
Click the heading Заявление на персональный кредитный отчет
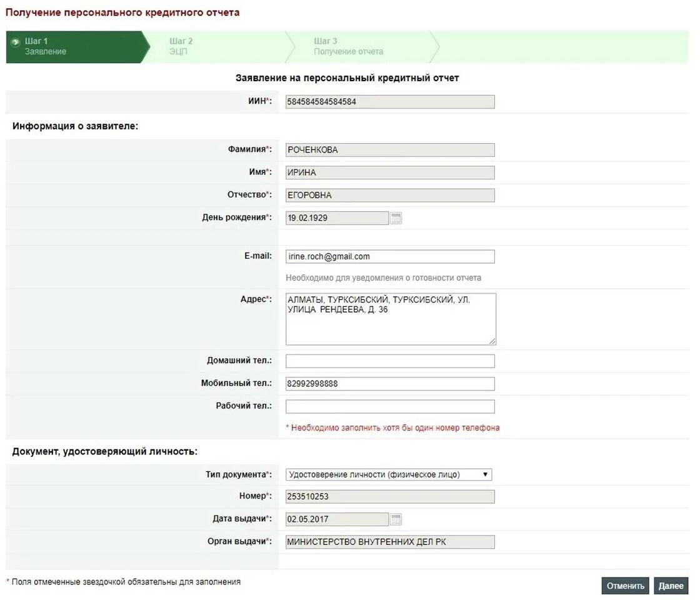click(347, 78)
